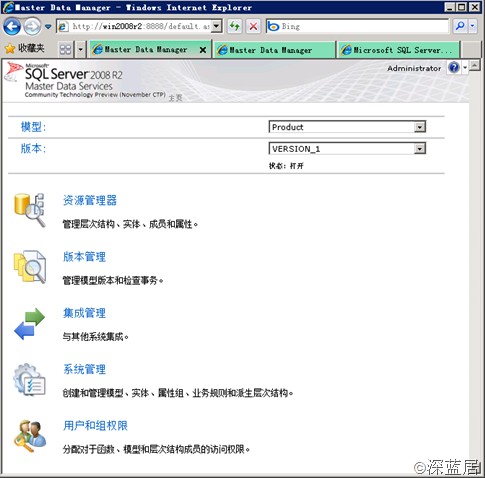
Task: Click the 系统管理 gear checklist icon
Action: (x=29, y=380)
